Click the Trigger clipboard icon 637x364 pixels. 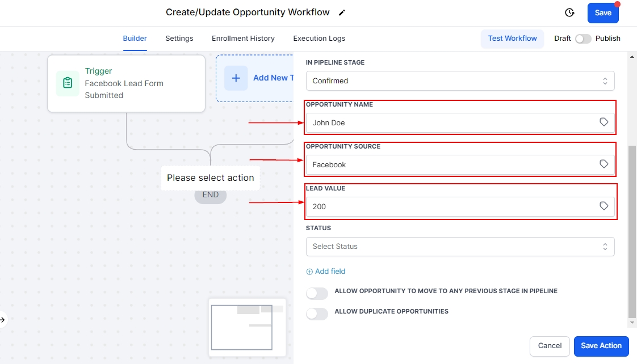[68, 83]
